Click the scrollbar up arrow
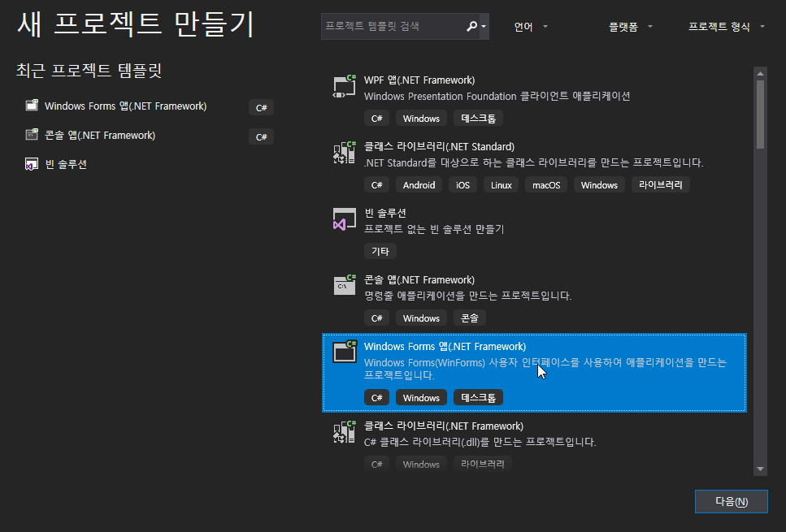786x532 pixels. pyautogui.click(x=761, y=74)
